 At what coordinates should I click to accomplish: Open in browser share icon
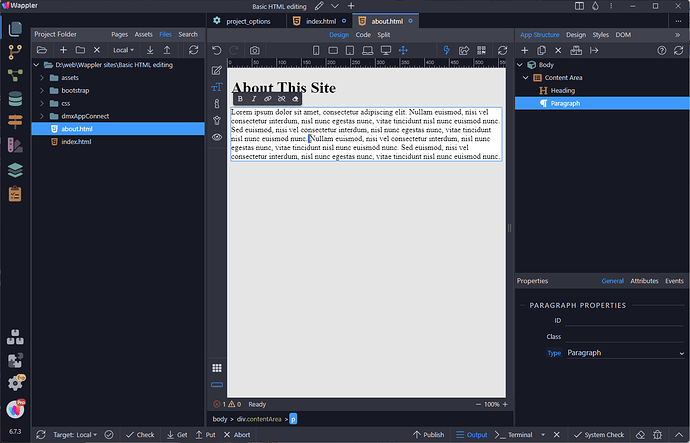coord(463,51)
